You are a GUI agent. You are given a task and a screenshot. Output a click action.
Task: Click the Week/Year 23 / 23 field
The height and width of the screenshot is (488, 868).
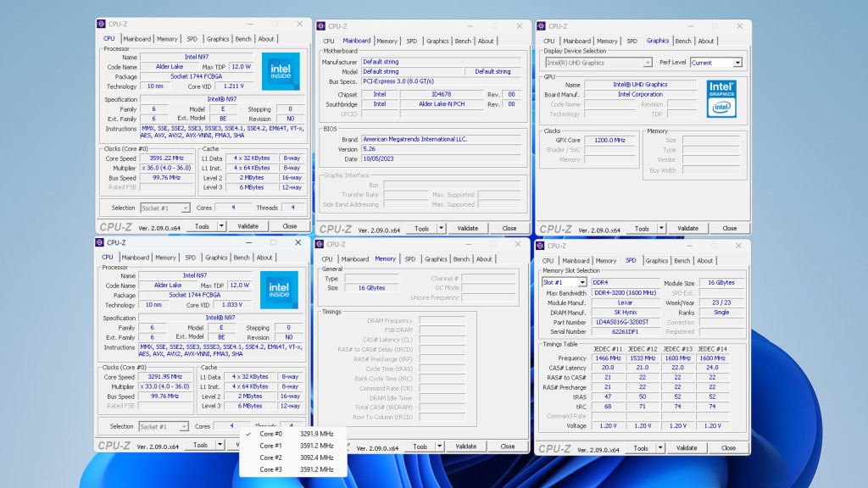click(721, 302)
